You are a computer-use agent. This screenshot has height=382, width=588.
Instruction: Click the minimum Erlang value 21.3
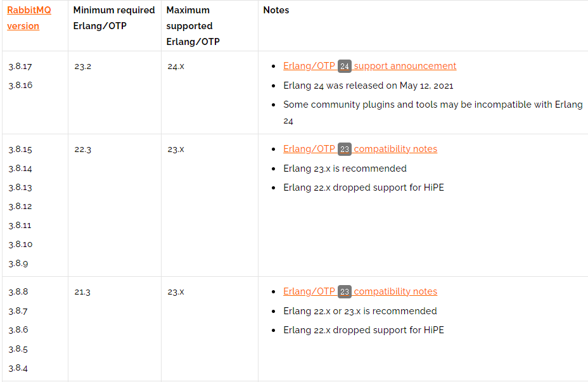pos(82,291)
